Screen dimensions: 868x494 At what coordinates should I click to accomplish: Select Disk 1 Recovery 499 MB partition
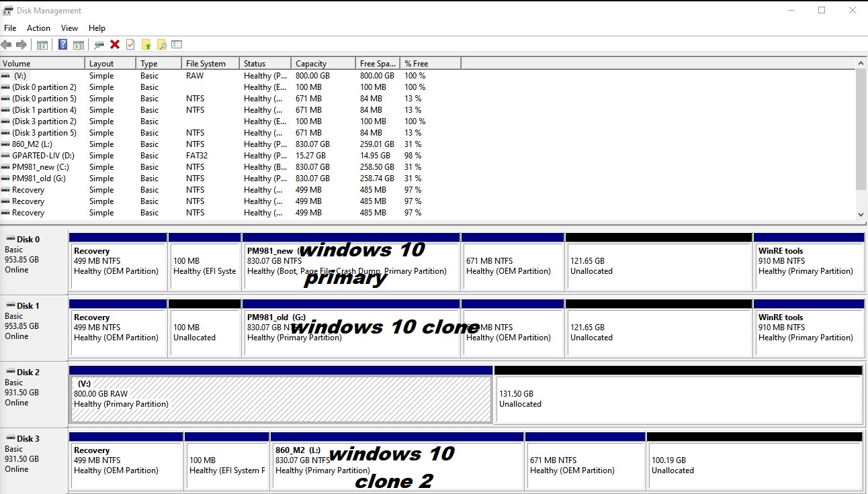click(x=118, y=328)
